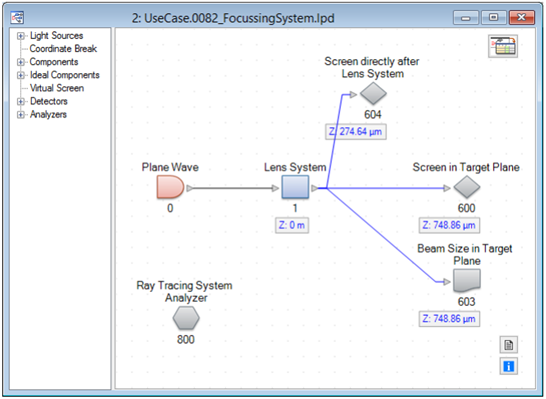
Task: Open the table view icon at top right
Action: (x=503, y=46)
